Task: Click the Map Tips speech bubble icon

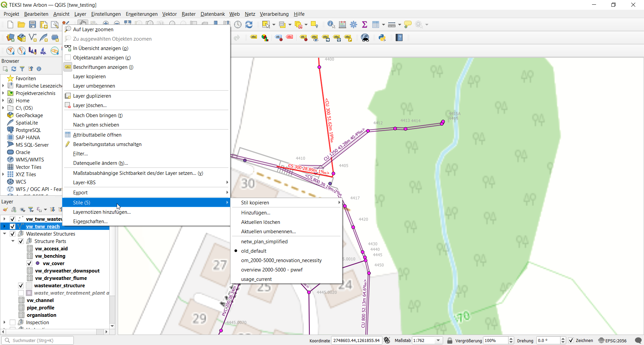Action: pyautogui.click(x=408, y=24)
